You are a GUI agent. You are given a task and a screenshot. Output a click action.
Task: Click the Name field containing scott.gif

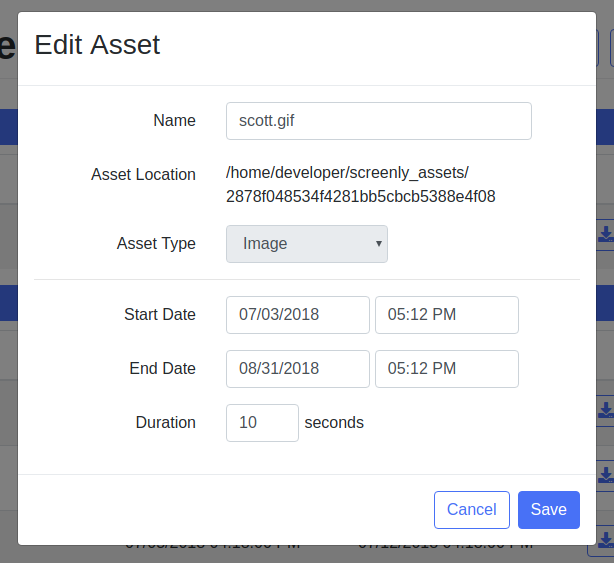(x=379, y=121)
